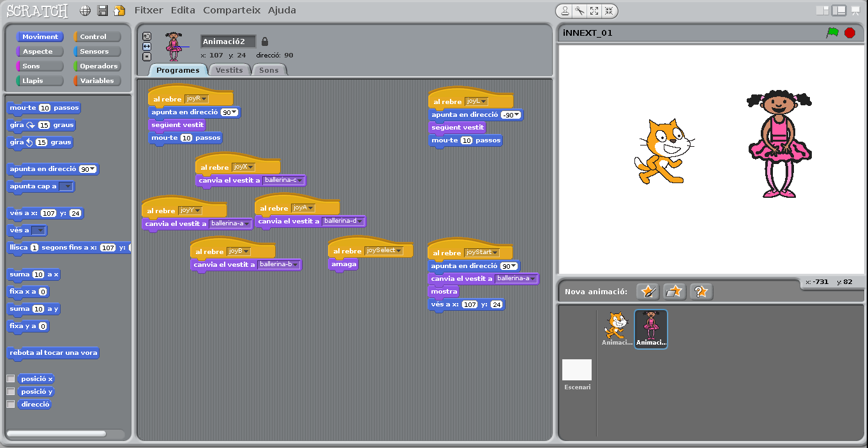Click the cat sprite on the stage

664,151
